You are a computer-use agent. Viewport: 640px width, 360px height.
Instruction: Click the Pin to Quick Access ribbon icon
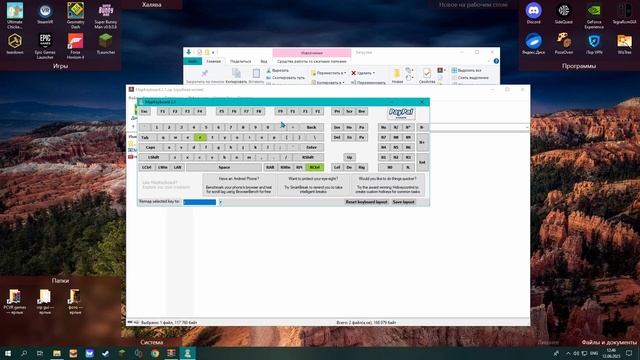(x=204, y=75)
